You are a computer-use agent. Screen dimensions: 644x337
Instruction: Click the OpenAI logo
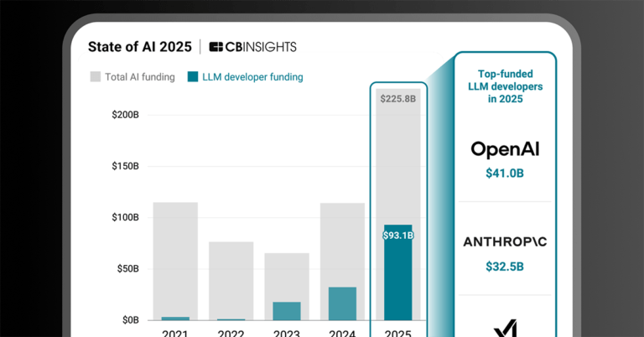(505, 150)
